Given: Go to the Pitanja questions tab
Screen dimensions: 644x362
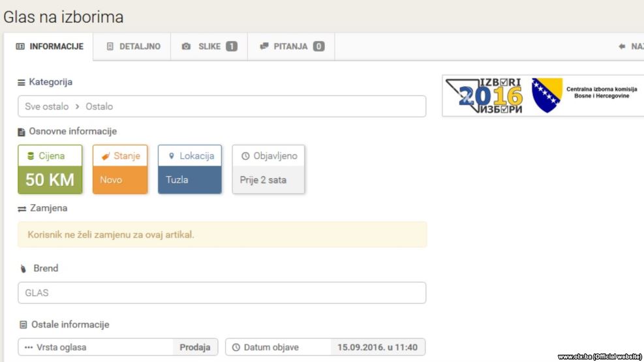Looking at the screenshot, I should tap(291, 47).
